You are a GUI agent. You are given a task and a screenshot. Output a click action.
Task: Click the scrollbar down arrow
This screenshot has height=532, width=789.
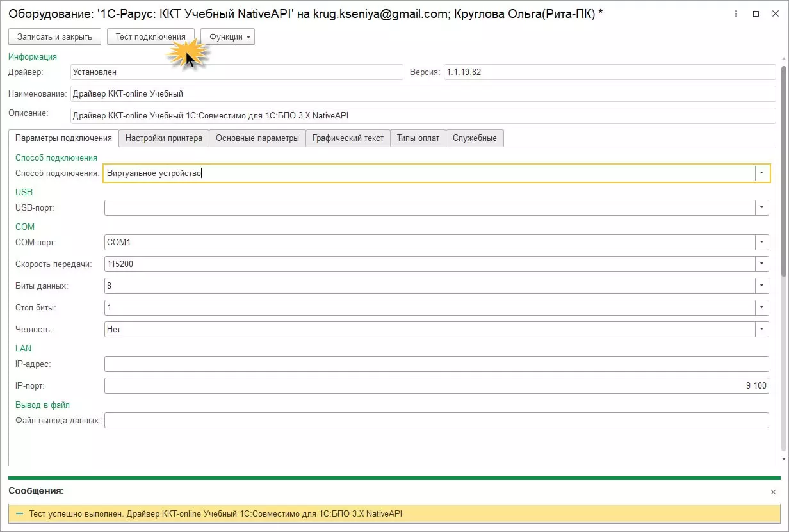[783, 459]
